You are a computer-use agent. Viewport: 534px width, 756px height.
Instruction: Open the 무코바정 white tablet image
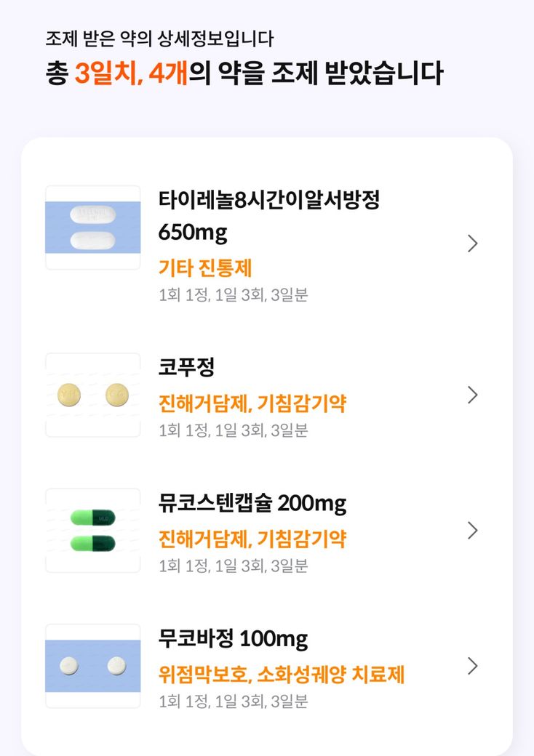tap(93, 665)
